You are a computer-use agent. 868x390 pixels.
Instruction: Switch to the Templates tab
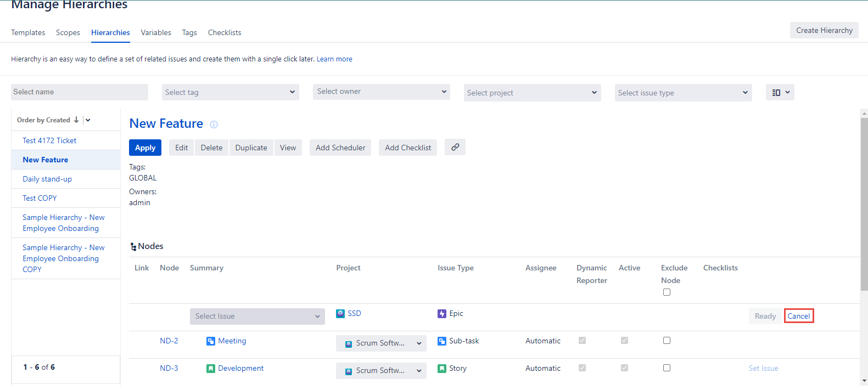pos(28,32)
